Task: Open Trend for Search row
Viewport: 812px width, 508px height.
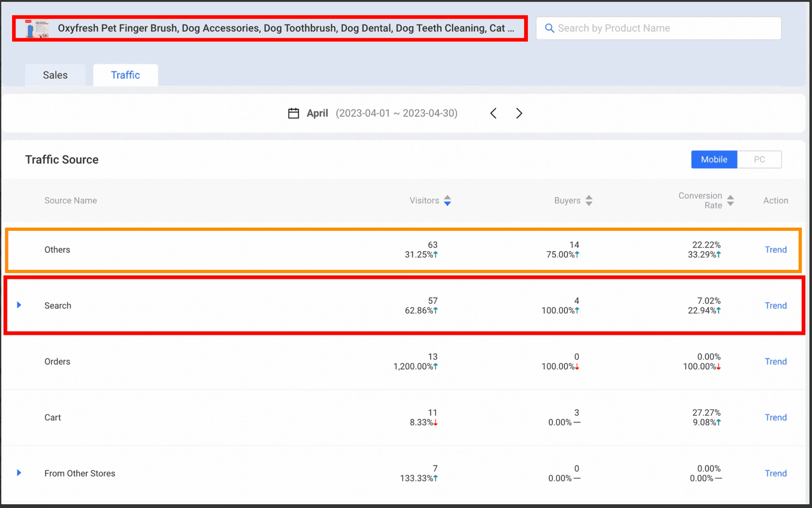Action: [775, 306]
